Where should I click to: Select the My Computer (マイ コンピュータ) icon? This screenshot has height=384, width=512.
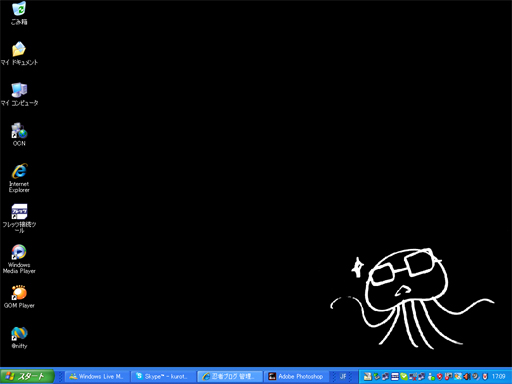click(19, 94)
